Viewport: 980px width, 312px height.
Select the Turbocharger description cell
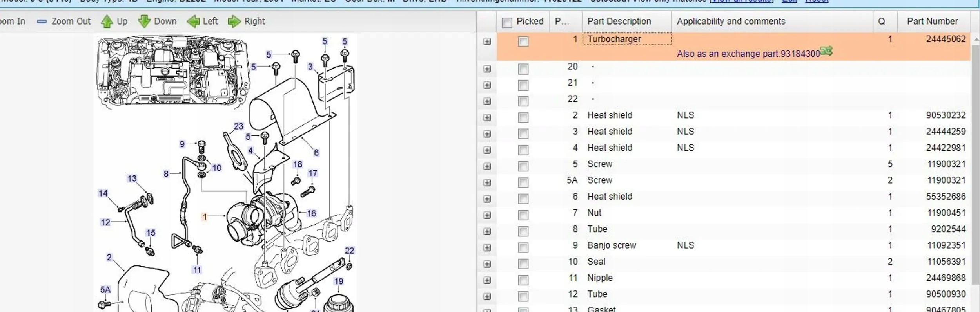[x=627, y=39]
